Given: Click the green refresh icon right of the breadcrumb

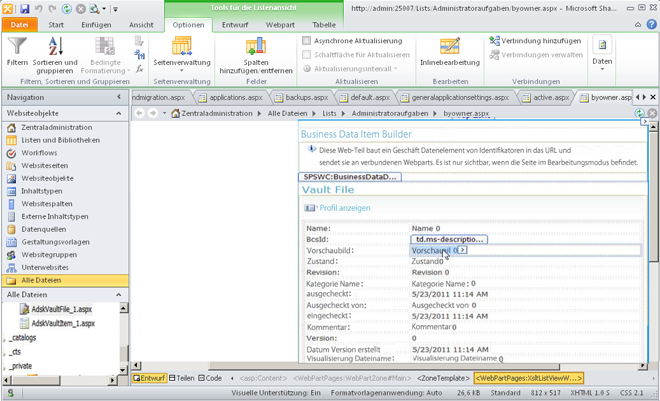Looking at the screenshot, I should (x=639, y=113).
